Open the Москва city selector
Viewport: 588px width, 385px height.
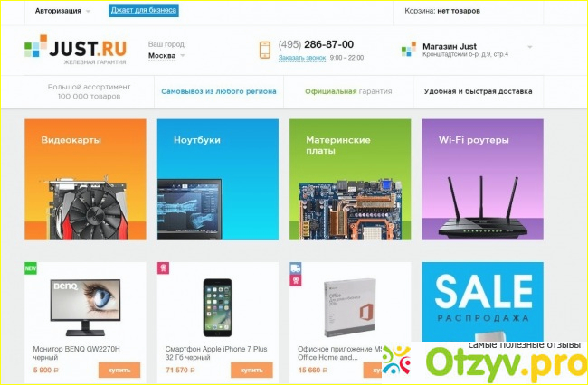pyautogui.click(x=166, y=55)
